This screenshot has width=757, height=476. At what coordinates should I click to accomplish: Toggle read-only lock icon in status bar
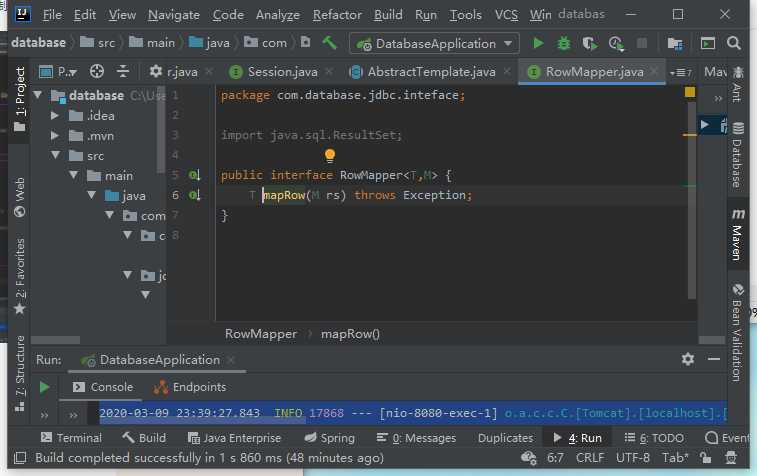point(706,457)
